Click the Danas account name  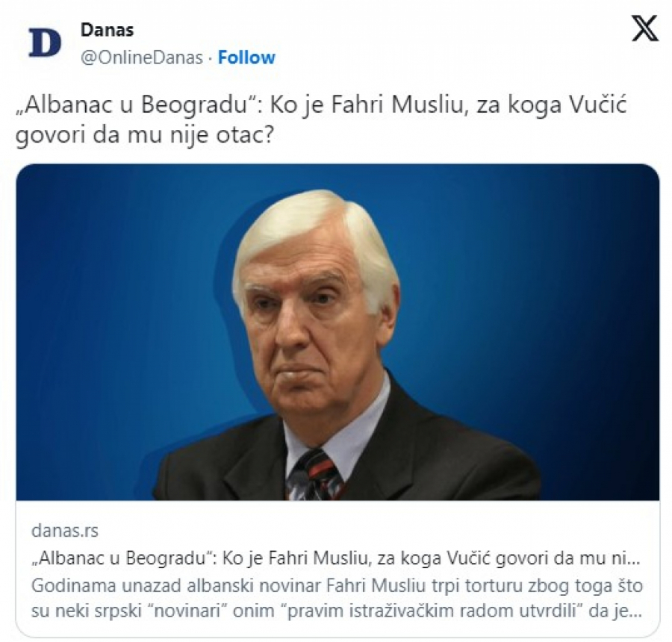tap(107, 30)
